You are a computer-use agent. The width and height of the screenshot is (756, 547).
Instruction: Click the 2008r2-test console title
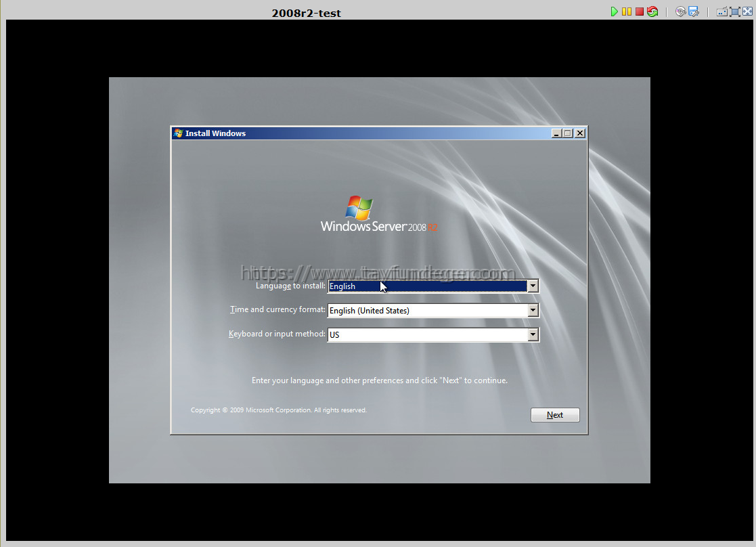[x=306, y=13]
